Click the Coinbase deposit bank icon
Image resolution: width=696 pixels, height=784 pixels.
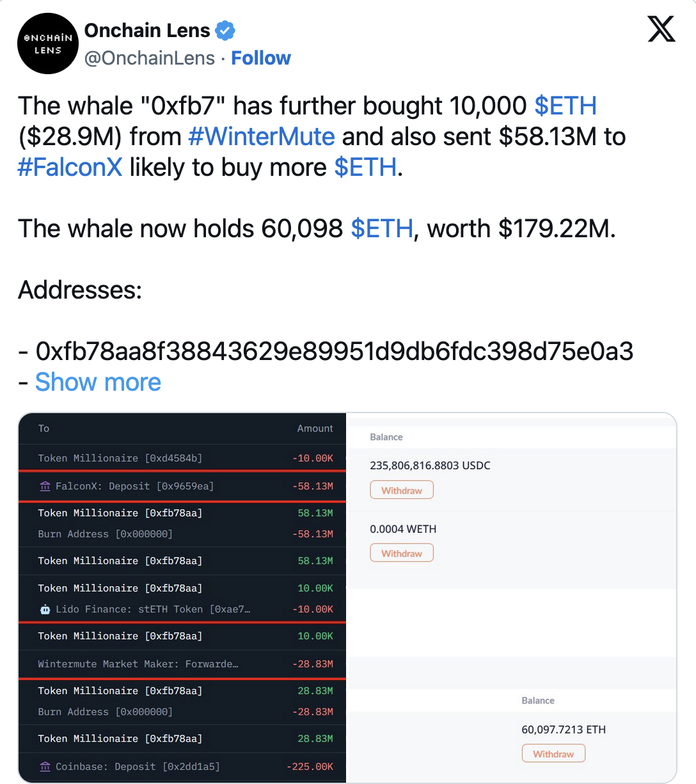[x=45, y=767]
